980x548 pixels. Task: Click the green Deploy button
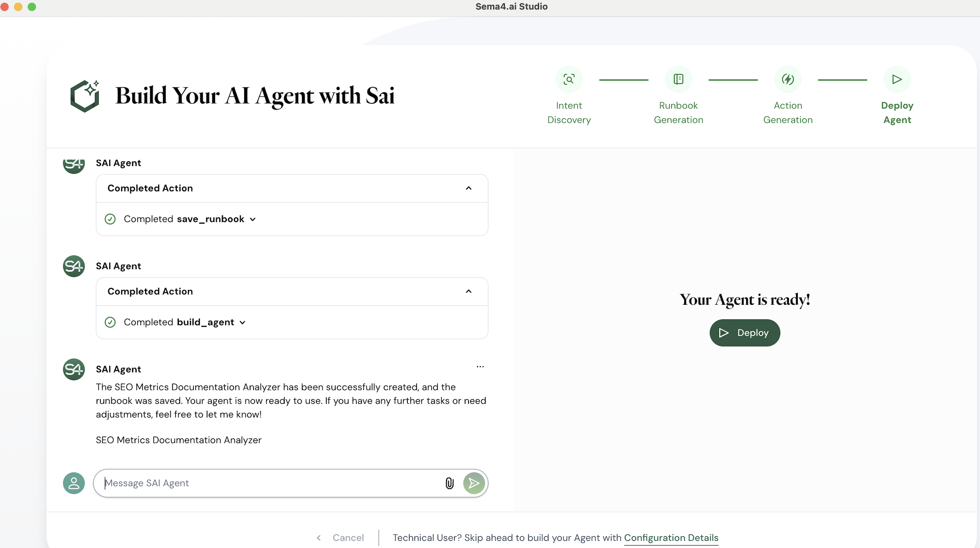(x=745, y=333)
